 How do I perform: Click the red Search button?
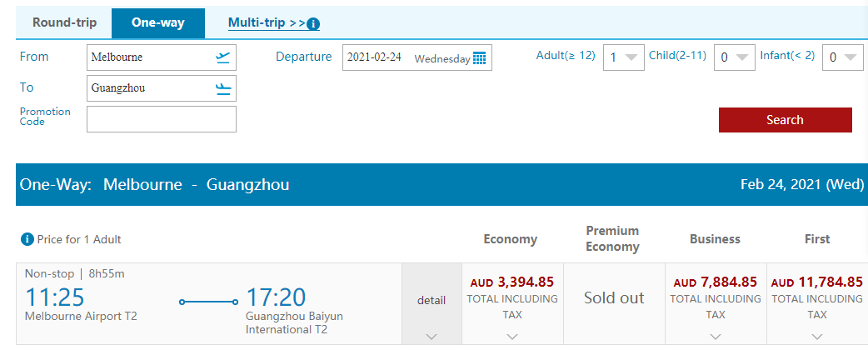point(785,120)
